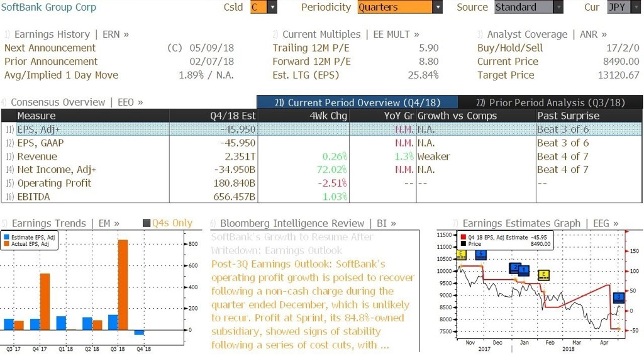Click the 4Wk Chg column header
Screen dimensions: 644x354
click(304, 116)
